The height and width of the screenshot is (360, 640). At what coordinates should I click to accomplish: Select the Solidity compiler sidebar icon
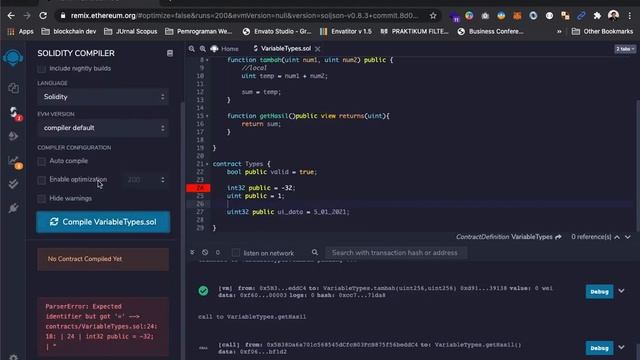pos(14,113)
